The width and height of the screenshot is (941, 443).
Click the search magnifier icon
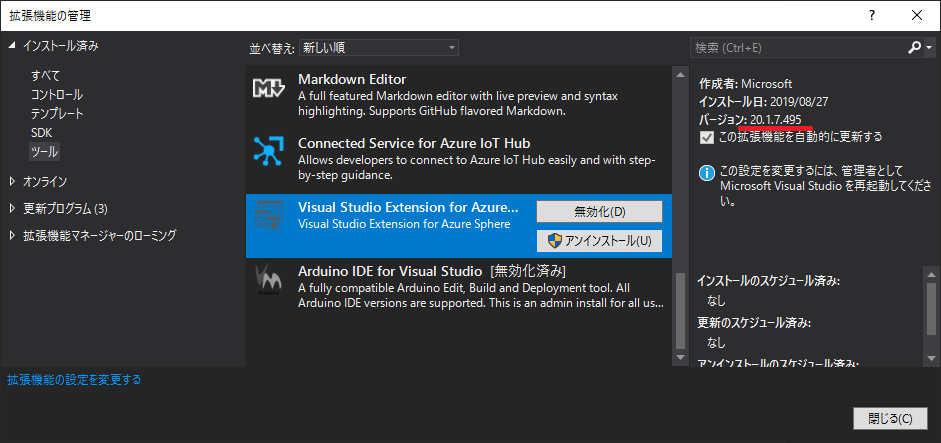[x=914, y=47]
